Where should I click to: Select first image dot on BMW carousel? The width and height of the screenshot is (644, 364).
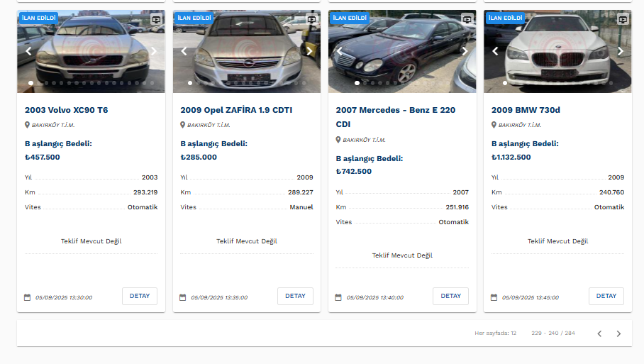click(505, 83)
